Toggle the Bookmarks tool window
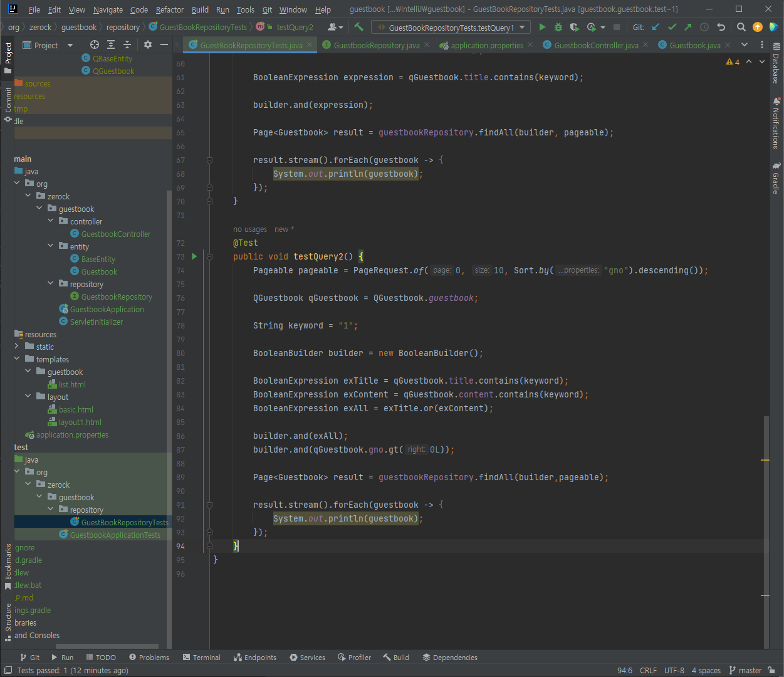 coord(8,567)
